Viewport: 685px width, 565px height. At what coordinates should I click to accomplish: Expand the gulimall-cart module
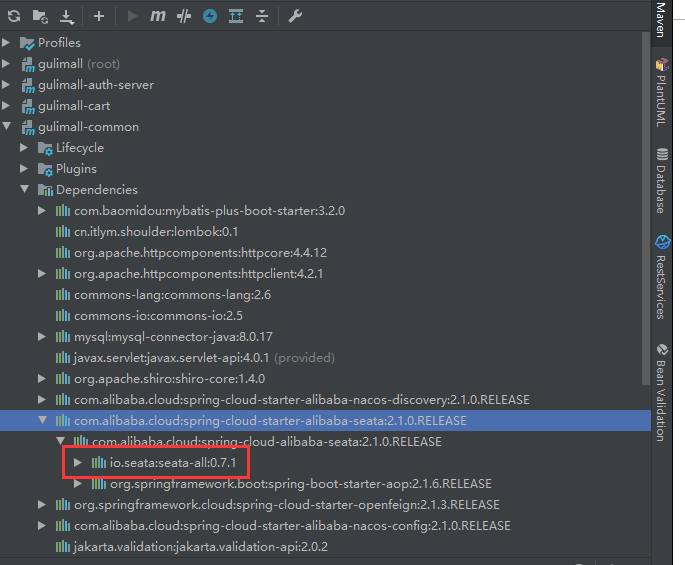pyautogui.click(x=6, y=105)
